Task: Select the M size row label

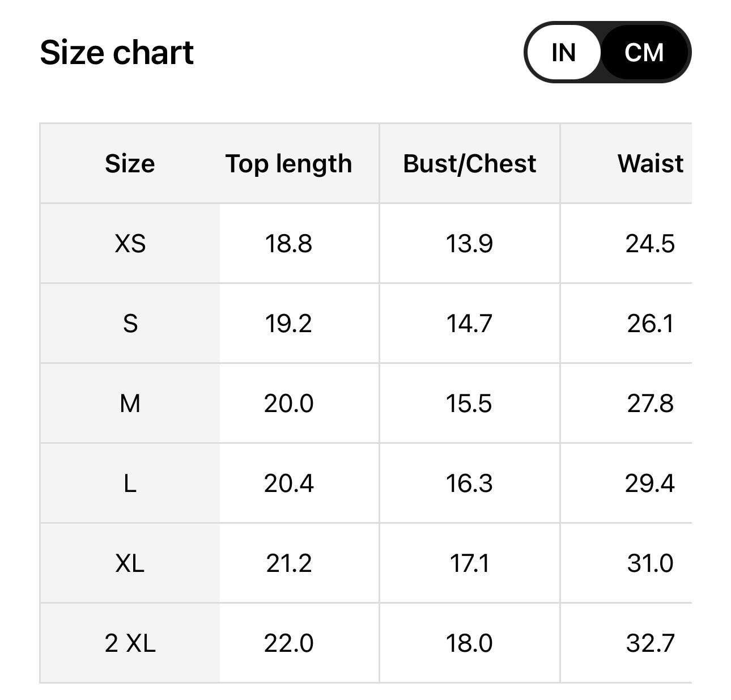Action: point(130,404)
